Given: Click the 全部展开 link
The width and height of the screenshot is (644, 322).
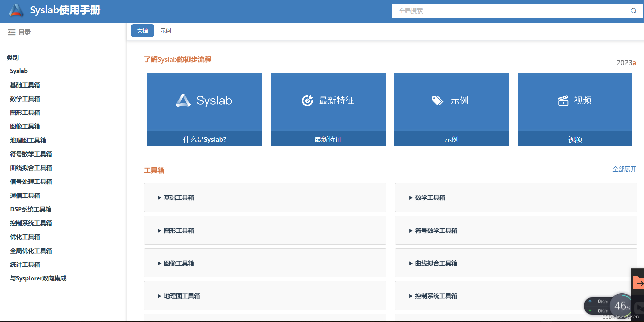Looking at the screenshot, I should point(624,169).
